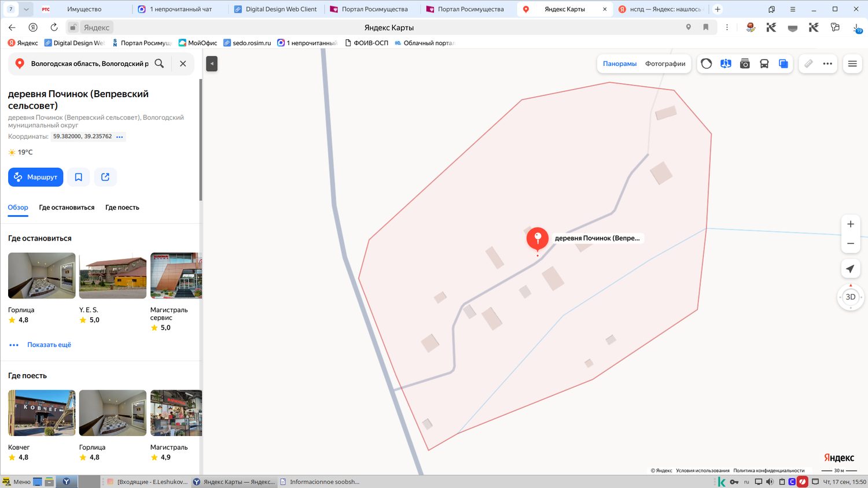Switch to Входящие mail window in taskbar
The image size is (868, 488).
[147, 482]
